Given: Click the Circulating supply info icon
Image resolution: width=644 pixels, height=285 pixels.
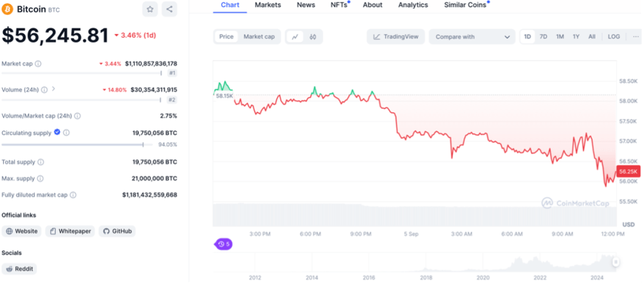Looking at the screenshot, I should (66, 132).
